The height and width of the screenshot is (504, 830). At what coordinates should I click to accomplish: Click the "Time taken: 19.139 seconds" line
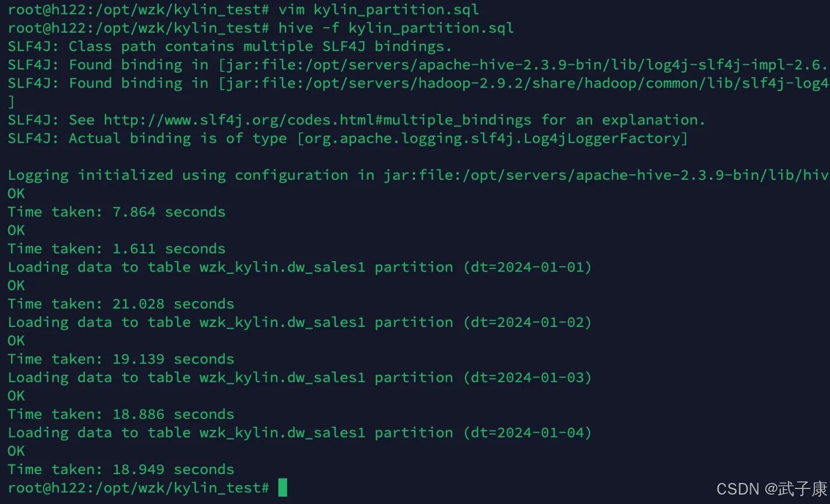coord(121,359)
